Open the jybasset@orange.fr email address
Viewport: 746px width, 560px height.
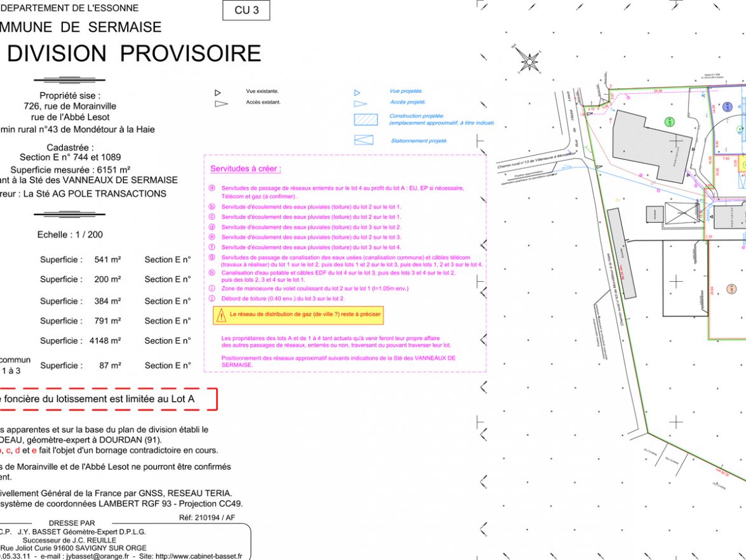pyautogui.click(x=97, y=556)
